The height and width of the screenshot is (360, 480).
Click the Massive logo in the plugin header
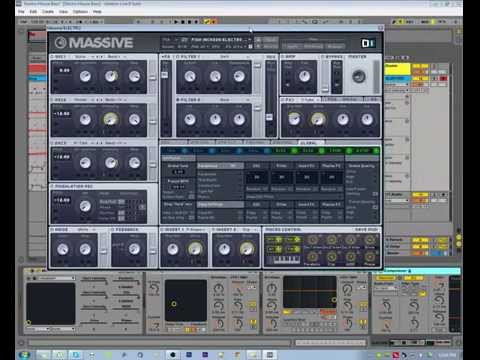tap(94, 43)
